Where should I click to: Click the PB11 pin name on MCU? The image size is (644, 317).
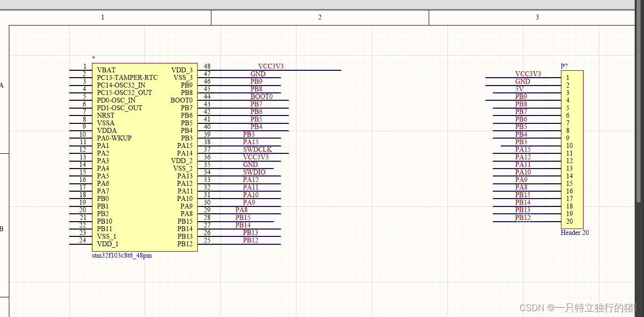click(x=105, y=229)
